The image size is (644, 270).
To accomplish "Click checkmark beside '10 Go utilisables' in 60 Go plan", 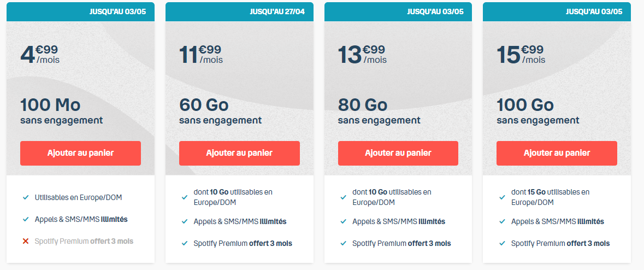I will pos(185,197).
